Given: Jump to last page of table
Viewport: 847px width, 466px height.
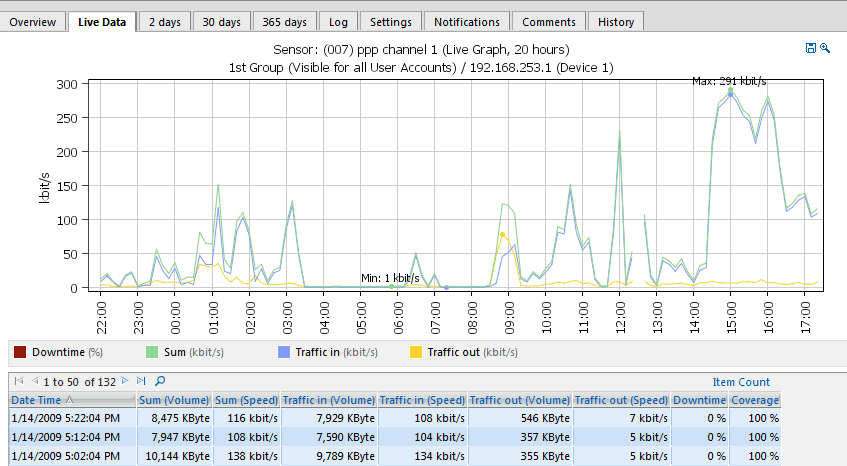Looking at the screenshot, I should pos(141,381).
